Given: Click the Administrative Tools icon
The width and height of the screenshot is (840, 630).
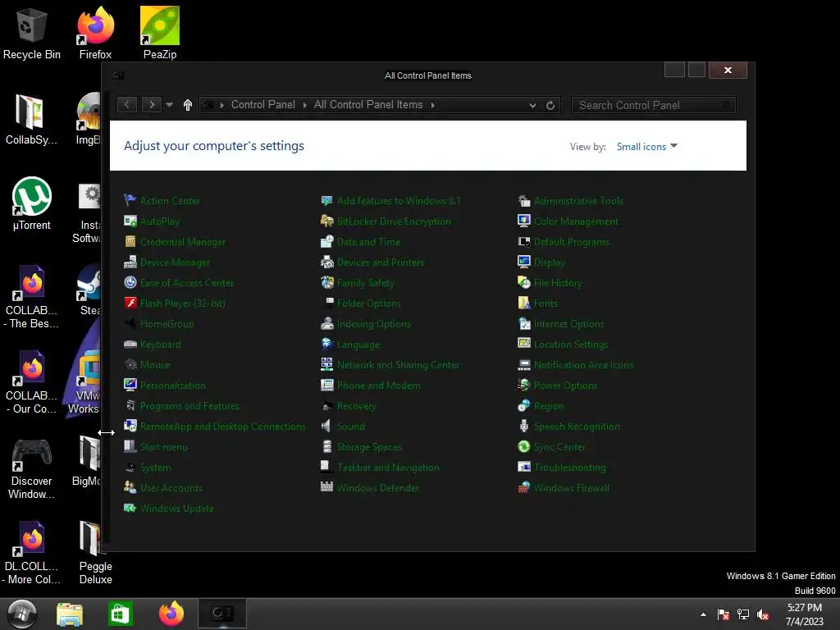Looking at the screenshot, I should pyautogui.click(x=524, y=200).
